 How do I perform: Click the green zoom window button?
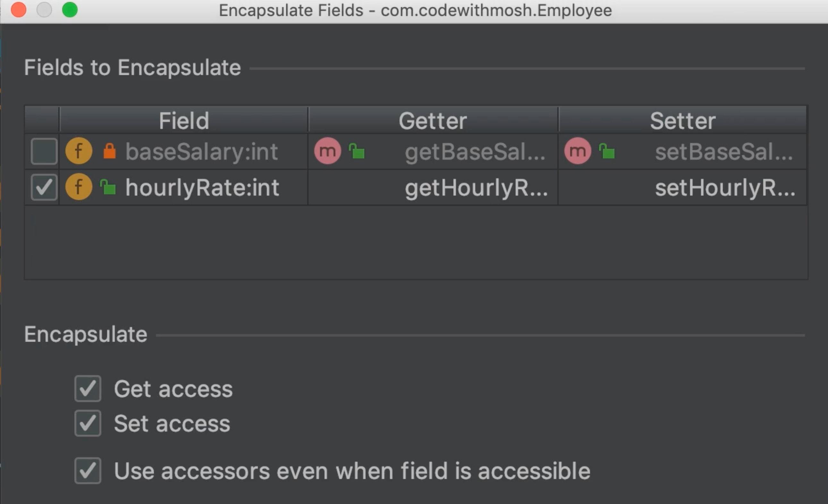[x=70, y=10]
